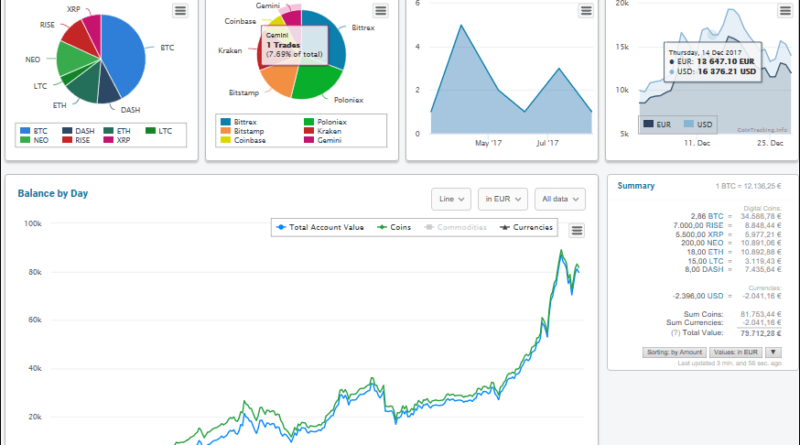Image resolution: width=800 pixels, height=445 pixels.
Task: Click the Total Value amount 79.712,28 €
Action: click(761, 333)
